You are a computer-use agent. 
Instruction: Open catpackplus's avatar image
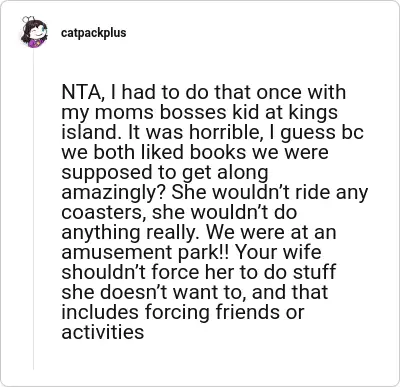pyautogui.click(x=34, y=32)
